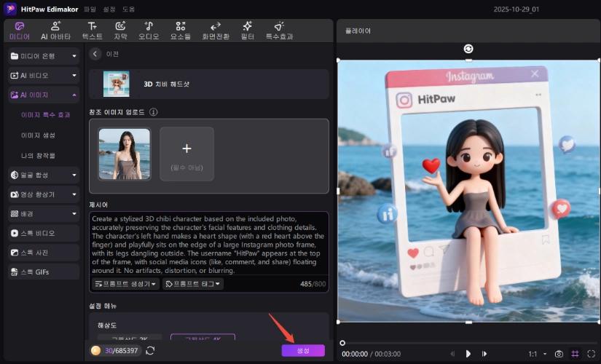
Task: Toggle the grid overlay icon in player
Action: pos(575,354)
